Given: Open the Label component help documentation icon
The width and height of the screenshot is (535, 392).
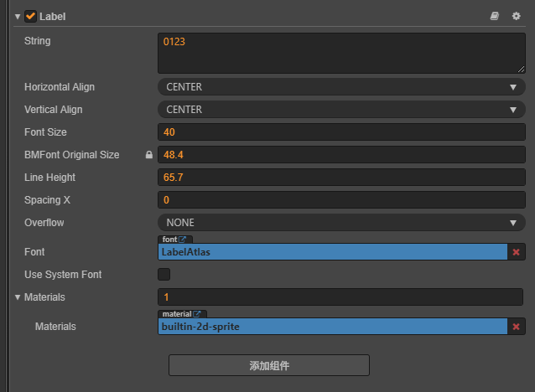Looking at the screenshot, I should click(x=495, y=16).
